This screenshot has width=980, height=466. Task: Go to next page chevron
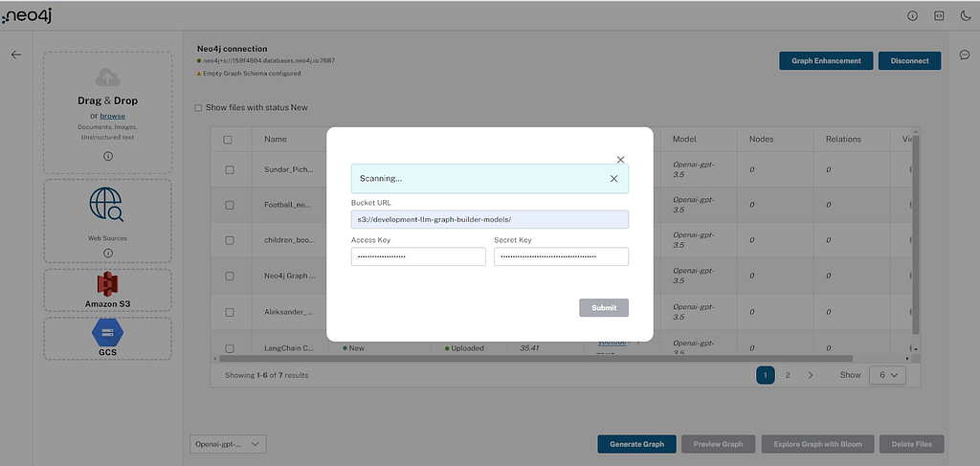[x=810, y=375]
